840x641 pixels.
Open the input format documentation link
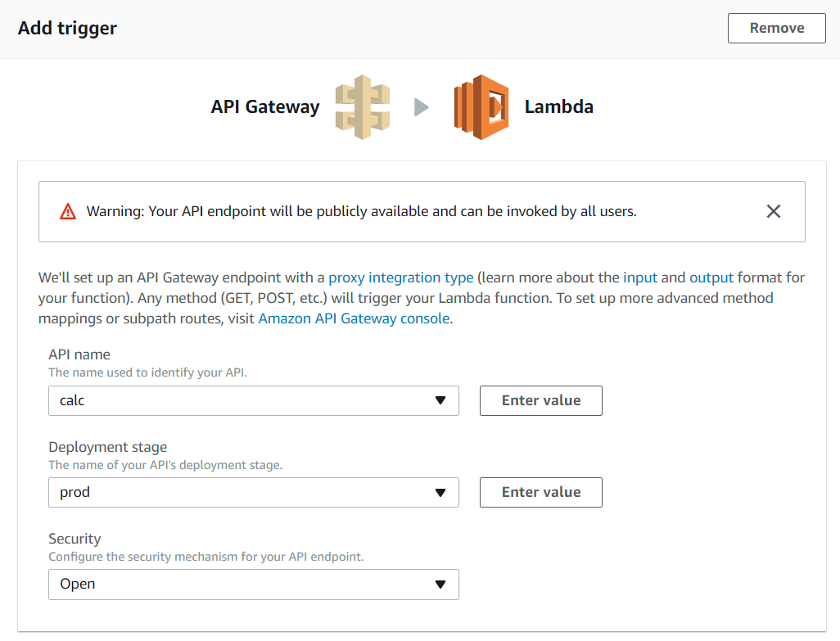tap(639, 277)
